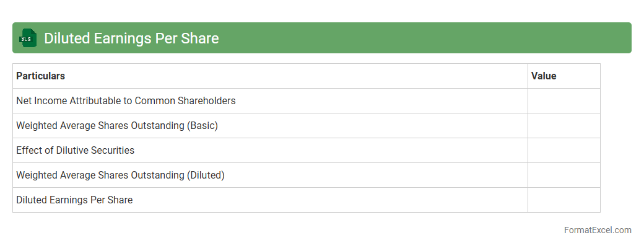Click the green XLS file icon
Screen dimensions: 644x248
coord(28,38)
